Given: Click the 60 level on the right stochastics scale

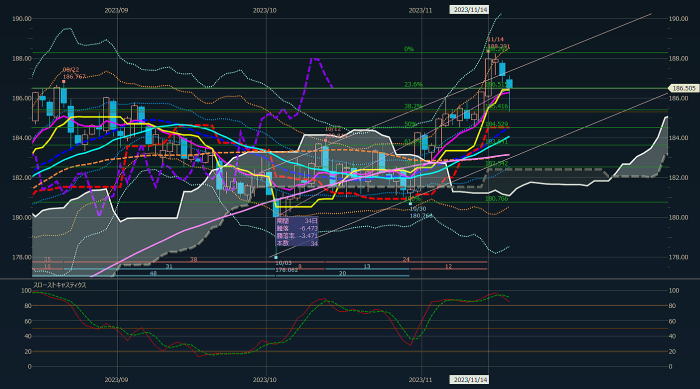Looking at the screenshot, I should tap(673, 322).
